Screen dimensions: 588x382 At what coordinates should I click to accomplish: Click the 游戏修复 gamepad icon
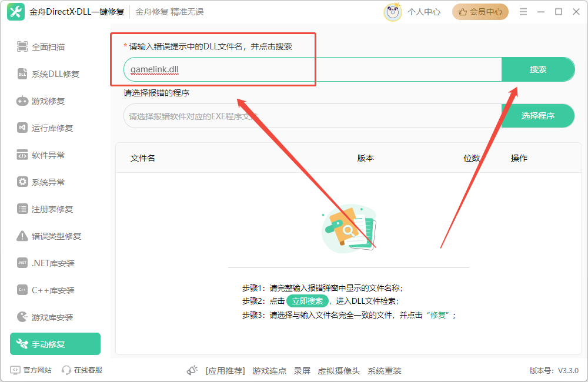pos(22,101)
